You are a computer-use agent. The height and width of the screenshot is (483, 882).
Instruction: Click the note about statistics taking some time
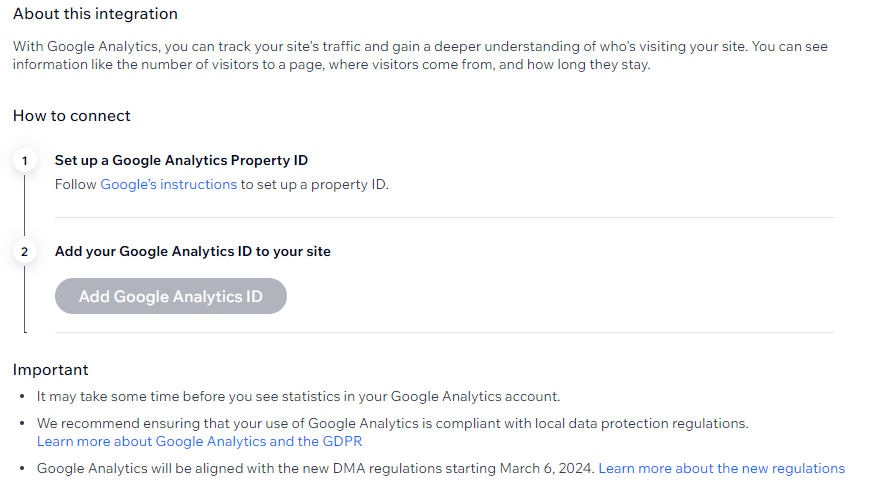[298, 397]
